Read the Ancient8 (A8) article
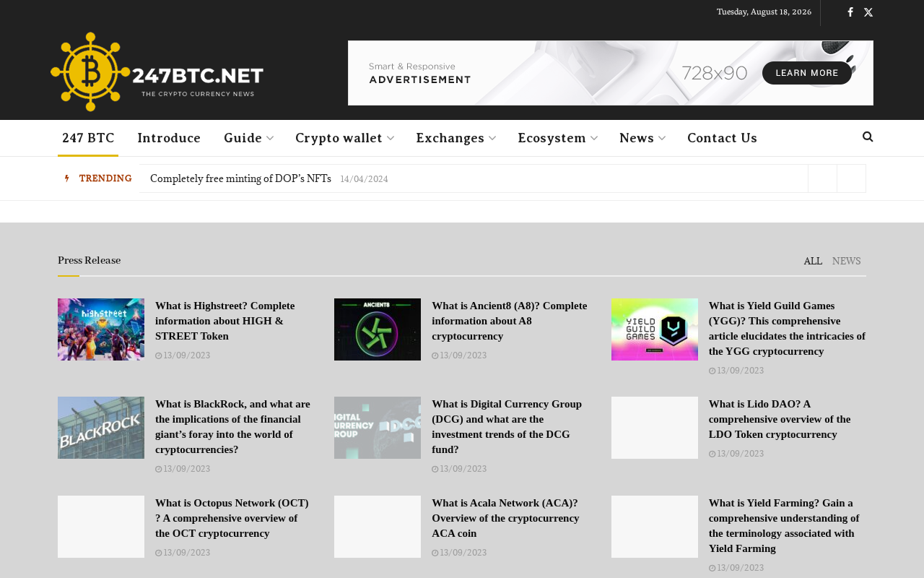924x578 pixels. [510, 321]
